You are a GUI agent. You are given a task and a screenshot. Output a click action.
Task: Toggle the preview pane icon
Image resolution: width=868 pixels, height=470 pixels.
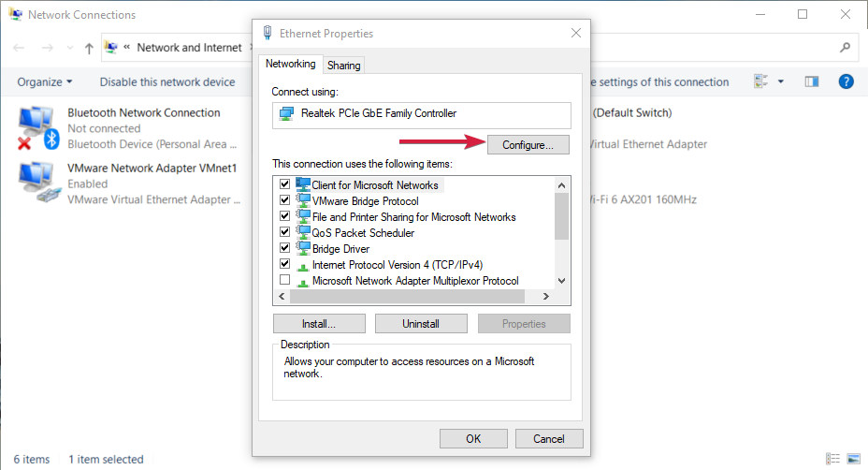[812, 81]
